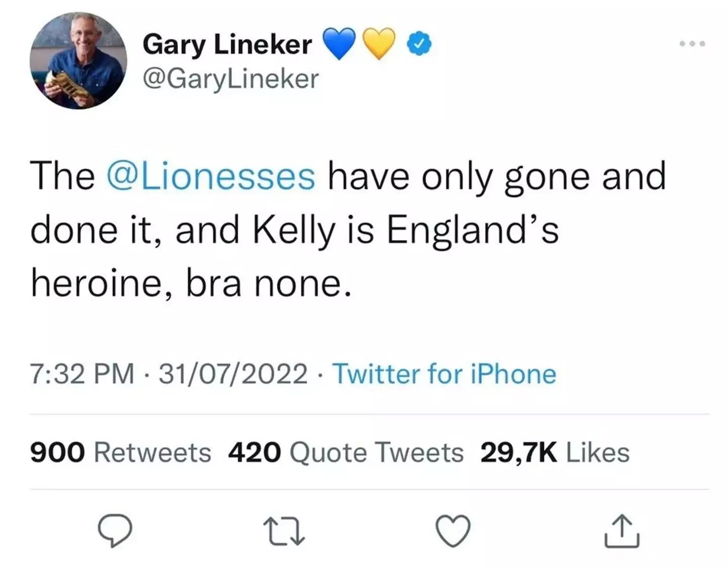This screenshot has width=728, height=568.
Task: View the 420 Quote Tweets list
Action: click(x=346, y=452)
